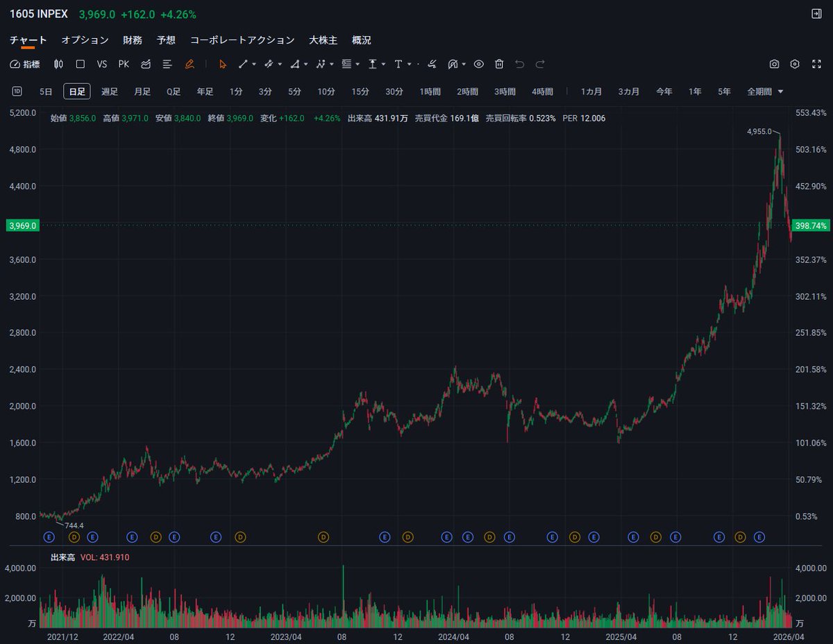Click the magnet snap icon
The width and height of the screenshot is (833, 644).
453,64
